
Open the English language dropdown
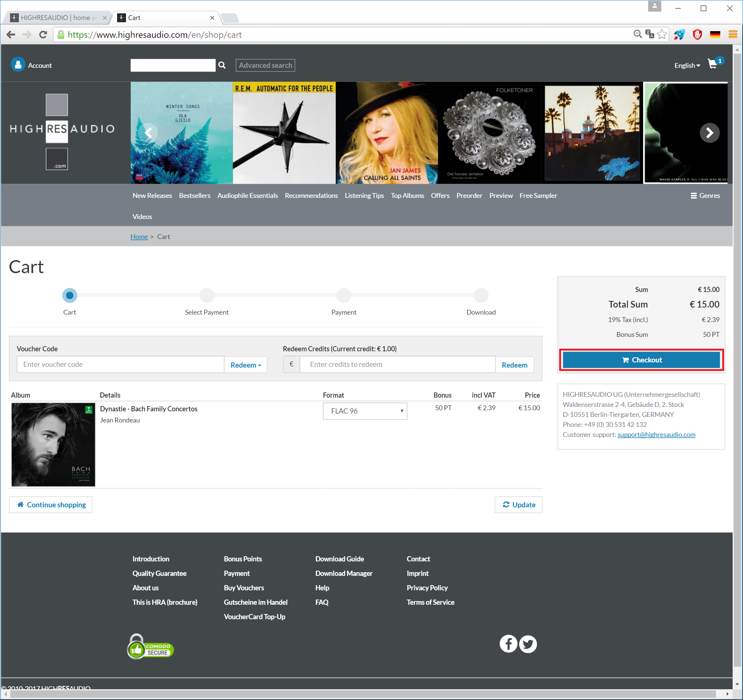click(x=687, y=65)
